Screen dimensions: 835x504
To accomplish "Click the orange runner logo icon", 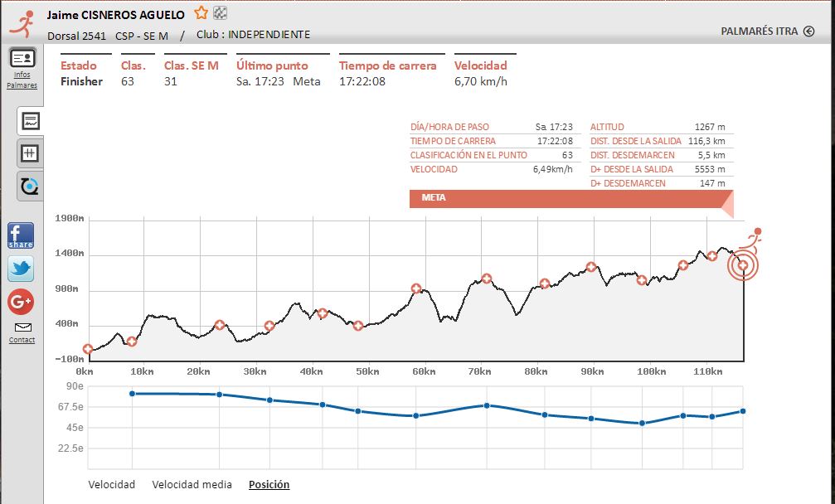I will click(22, 23).
